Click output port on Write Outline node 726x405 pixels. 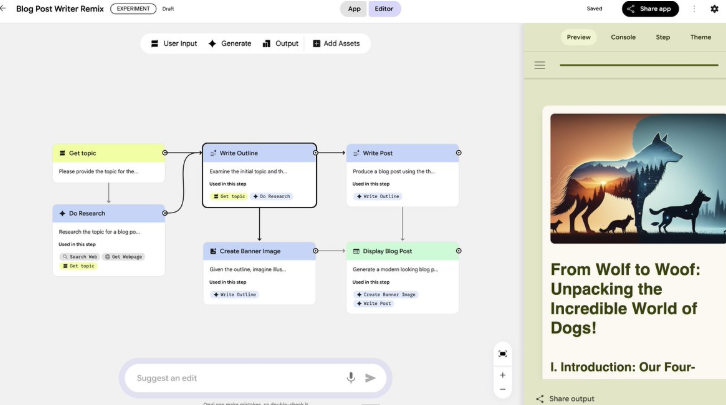[315, 153]
